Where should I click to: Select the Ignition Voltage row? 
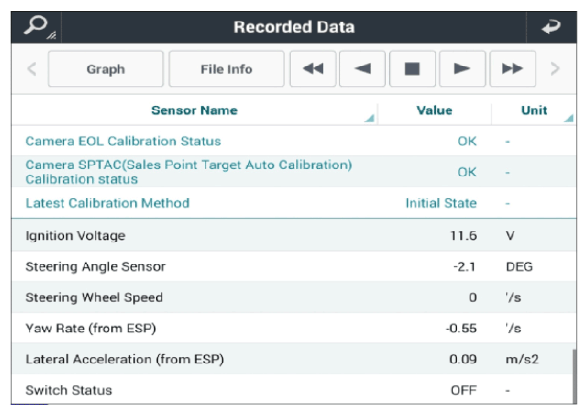click(x=294, y=235)
